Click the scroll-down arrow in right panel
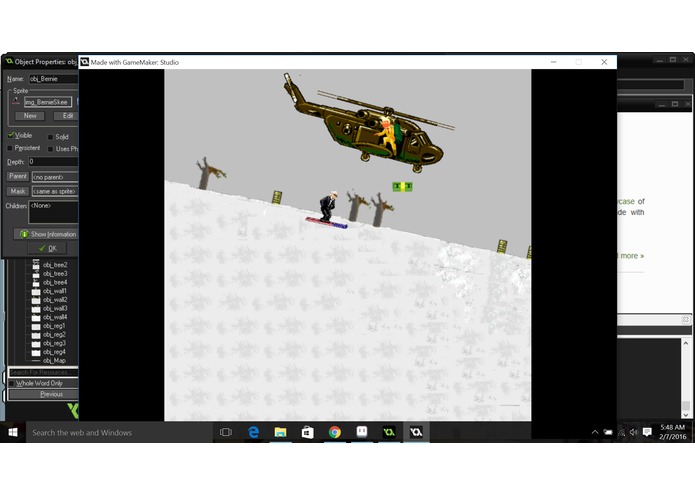 [686, 415]
